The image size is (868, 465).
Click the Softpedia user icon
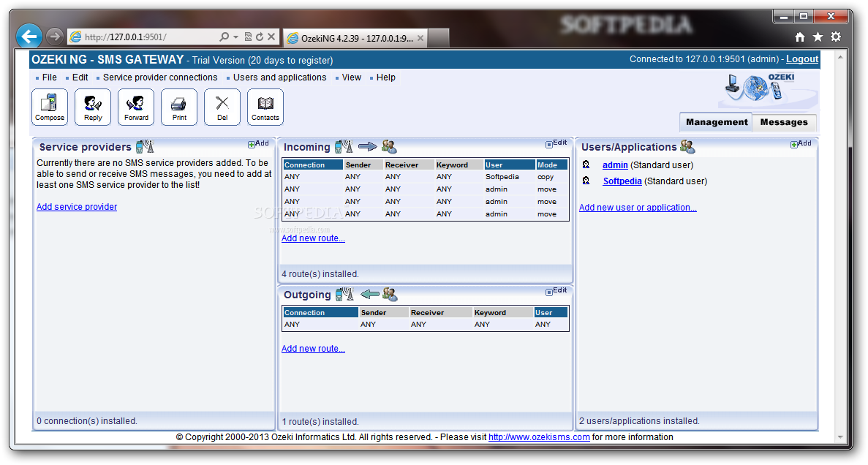(586, 181)
